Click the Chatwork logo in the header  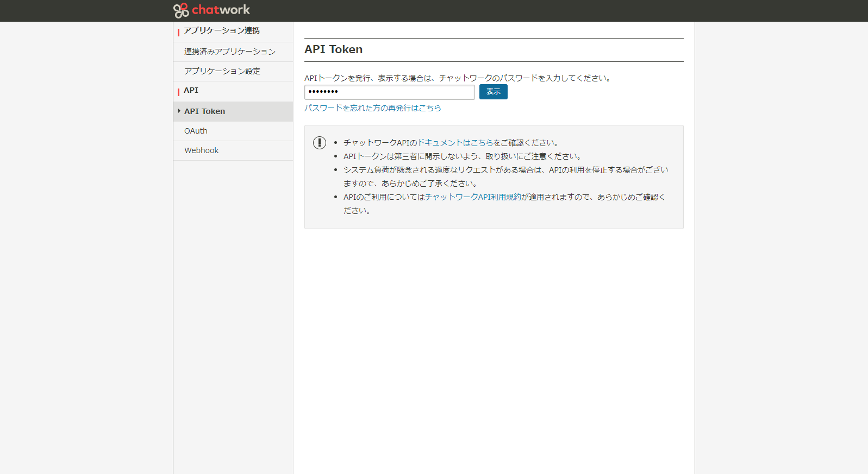tap(211, 10)
